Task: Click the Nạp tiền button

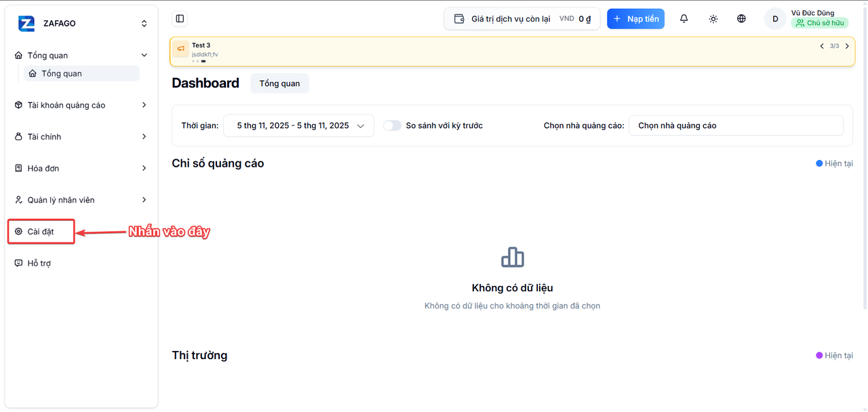Action: coord(635,19)
